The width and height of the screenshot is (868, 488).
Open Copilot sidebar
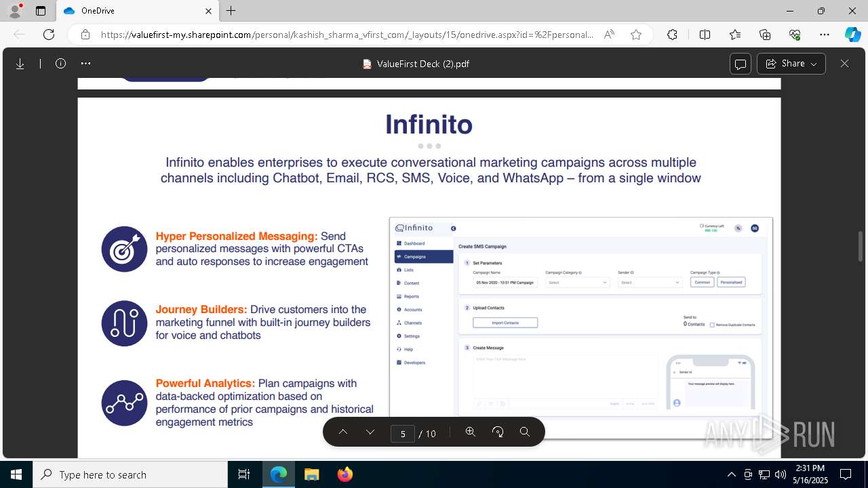click(x=852, y=35)
